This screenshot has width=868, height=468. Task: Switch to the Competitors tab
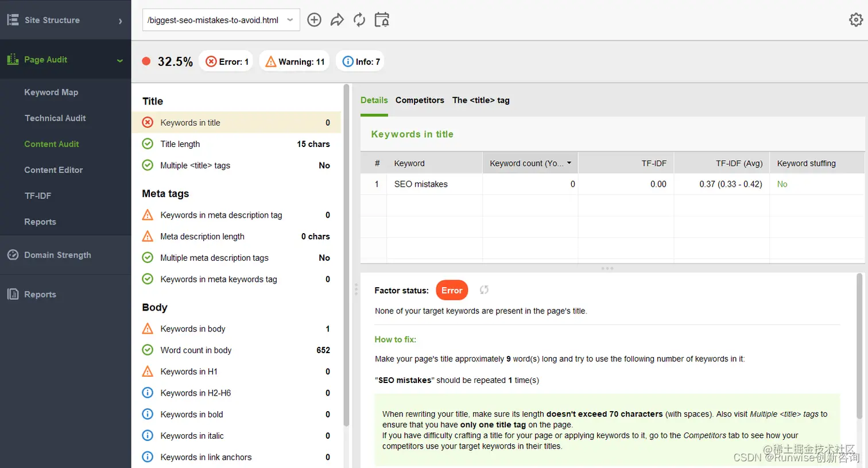tap(420, 100)
